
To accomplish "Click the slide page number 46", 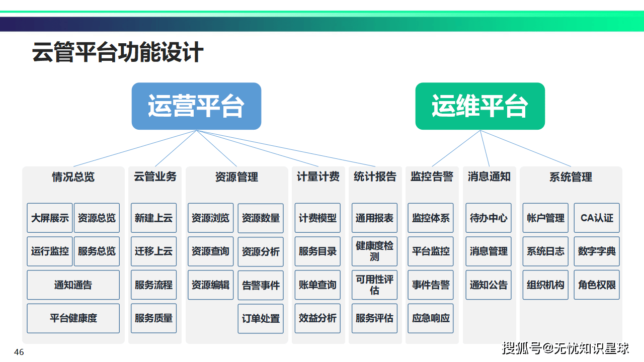I will coord(19,352).
